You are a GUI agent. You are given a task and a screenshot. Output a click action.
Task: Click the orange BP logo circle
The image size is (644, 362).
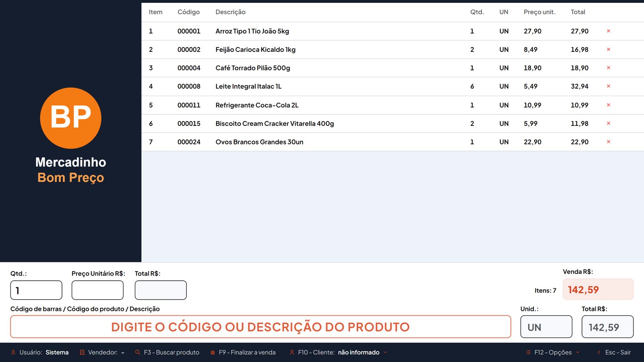pyautogui.click(x=71, y=118)
